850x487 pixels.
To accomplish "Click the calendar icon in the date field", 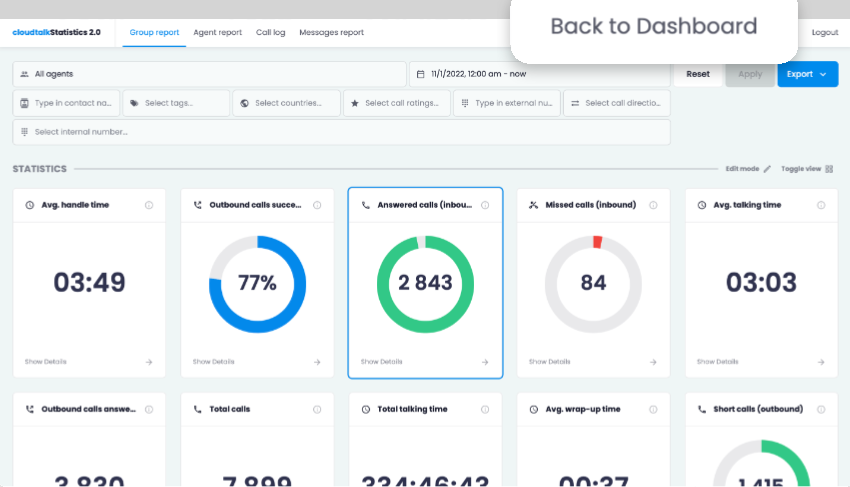I will pyautogui.click(x=420, y=74).
